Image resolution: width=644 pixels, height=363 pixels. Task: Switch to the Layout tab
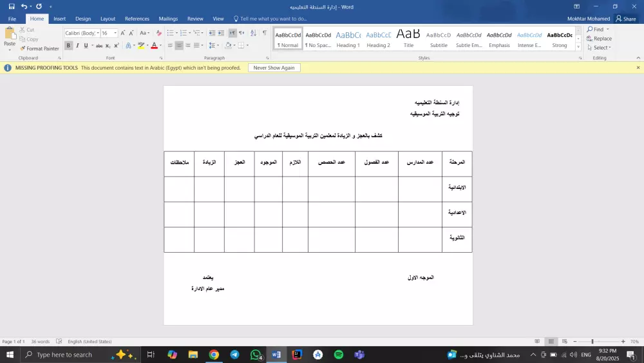pyautogui.click(x=108, y=19)
